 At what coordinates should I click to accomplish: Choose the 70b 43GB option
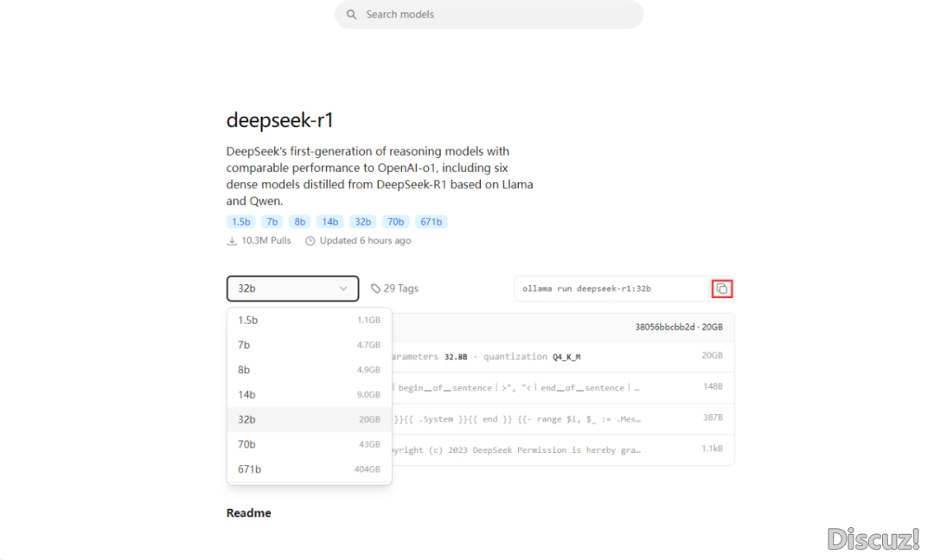click(x=309, y=444)
